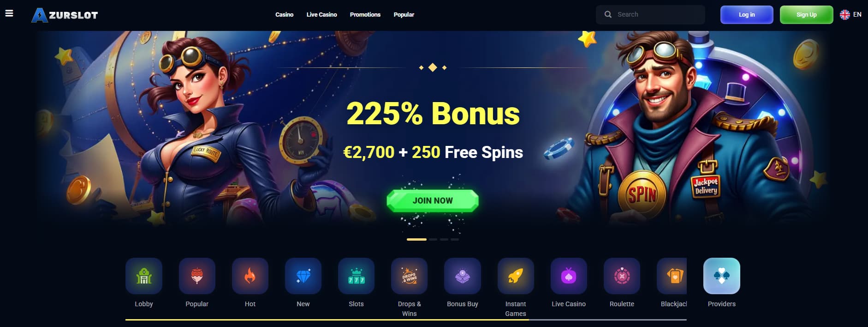Launch Instant Games rocket icon

pos(516,276)
